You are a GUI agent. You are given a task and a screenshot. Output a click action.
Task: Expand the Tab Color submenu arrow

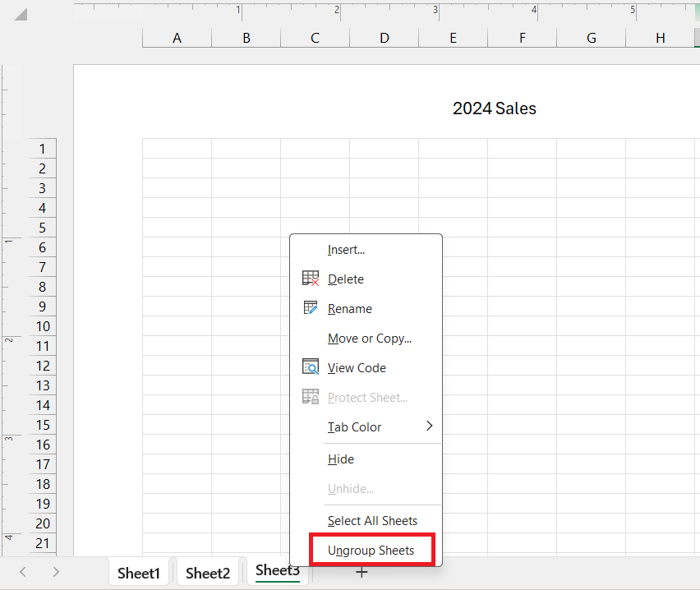point(430,426)
